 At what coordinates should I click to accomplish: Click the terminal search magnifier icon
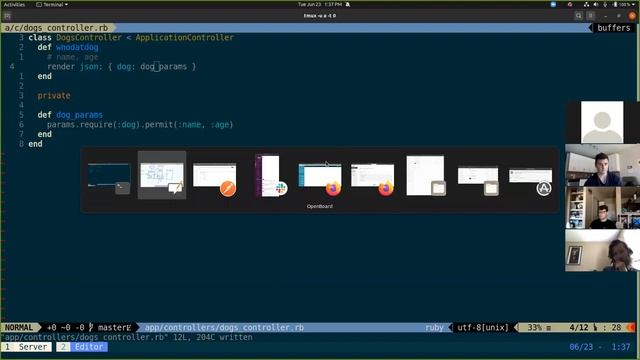pyautogui.click(x=578, y=16)
